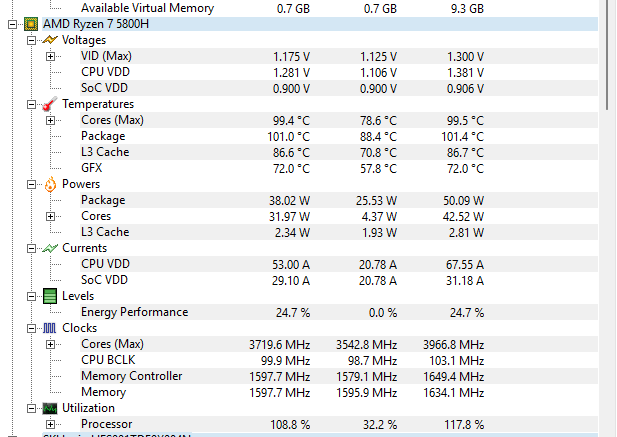Expand the Processor utilization entry
This screenshot has width=617, height=437.
pos(50,424)
